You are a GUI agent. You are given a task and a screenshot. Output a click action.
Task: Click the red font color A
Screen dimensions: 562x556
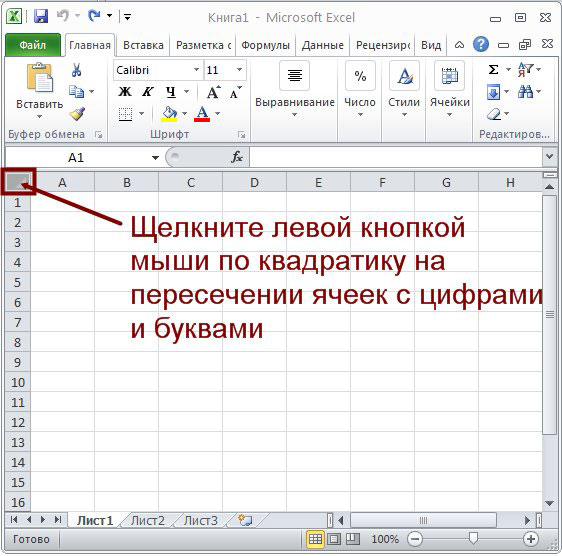click(x=202, y=114)
